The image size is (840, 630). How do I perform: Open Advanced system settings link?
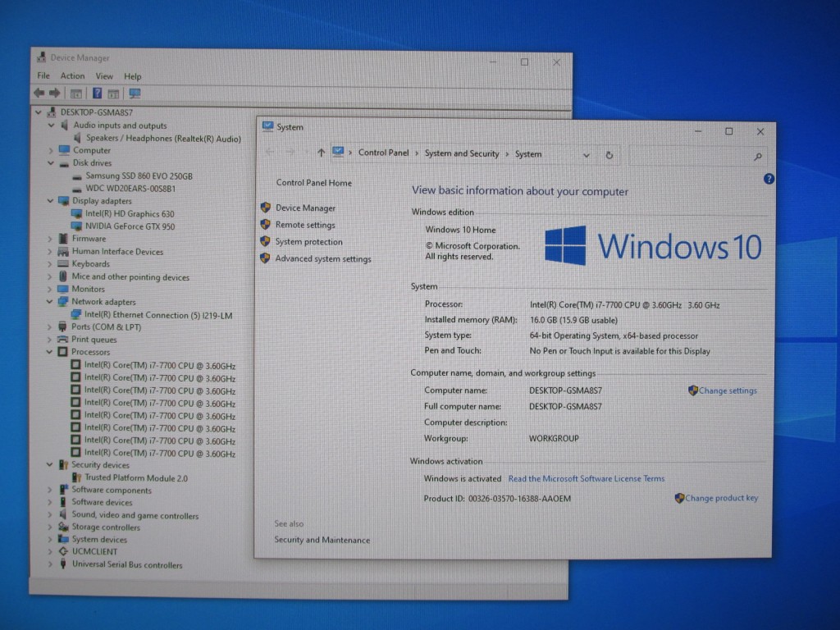[323, 258]
